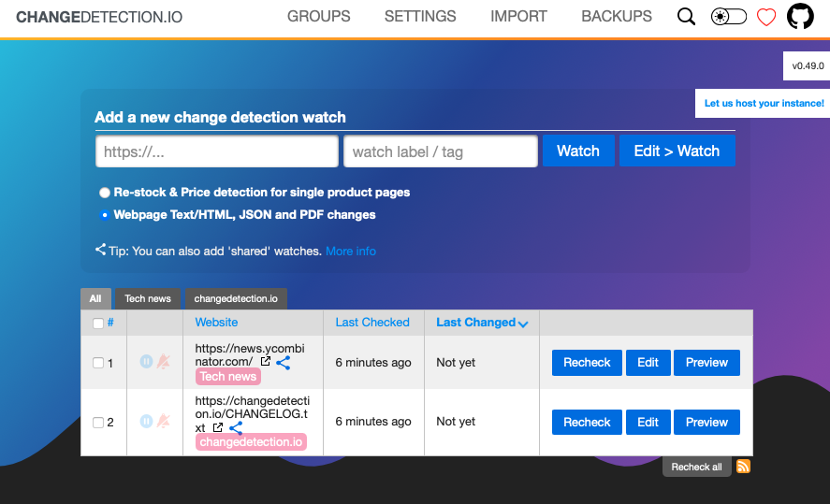Pause the CHANGELOG.txt watch

(x=147, y=421)
